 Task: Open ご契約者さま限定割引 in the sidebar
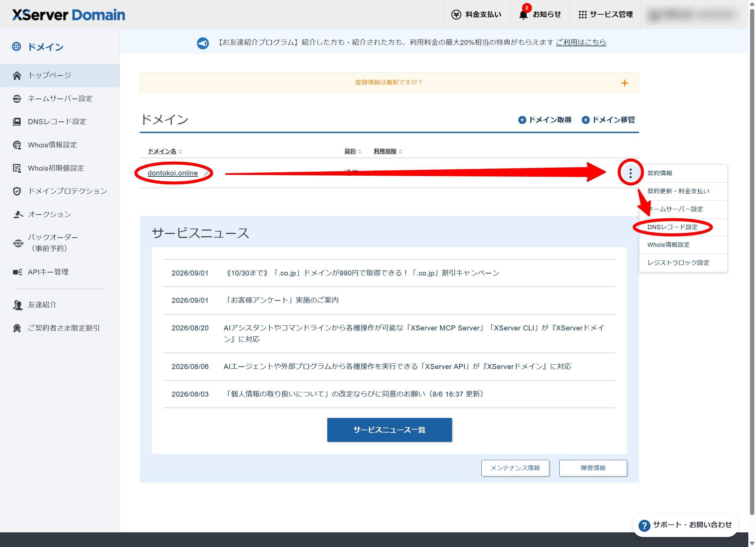pos(60,328)
